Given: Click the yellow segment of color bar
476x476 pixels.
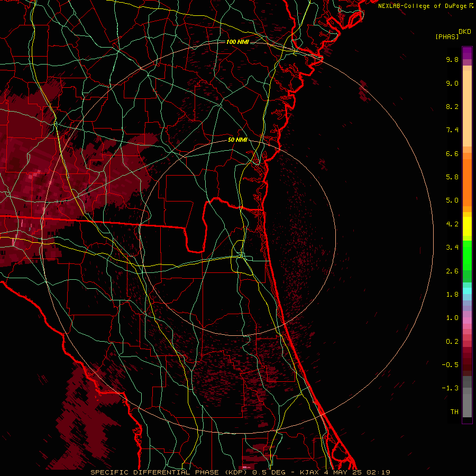Looking at the screenshot, I should click(467, 226).
